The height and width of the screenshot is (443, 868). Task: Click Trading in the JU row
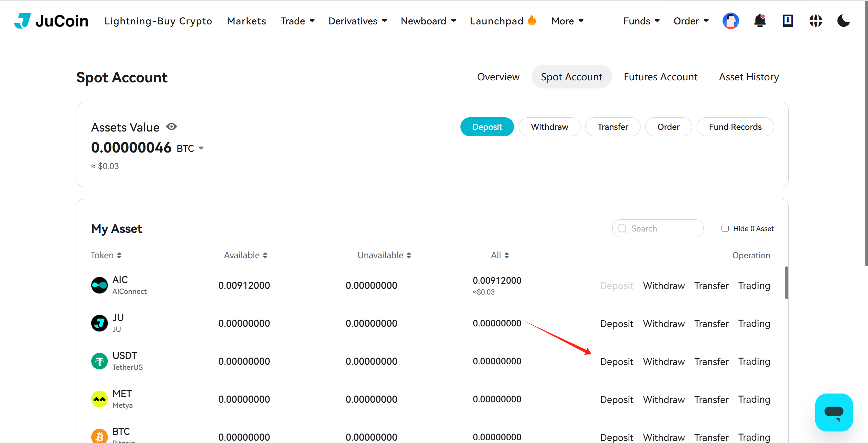[754, 324]
